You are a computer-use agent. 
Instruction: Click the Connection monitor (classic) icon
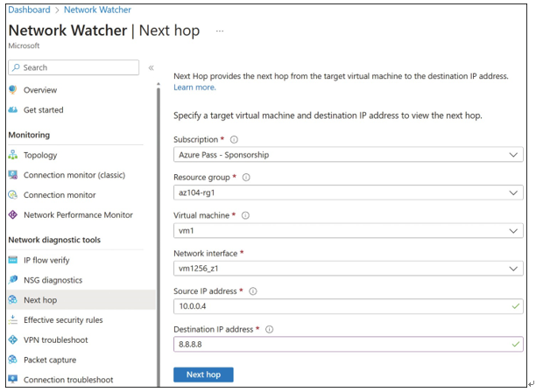pos(12,175)
